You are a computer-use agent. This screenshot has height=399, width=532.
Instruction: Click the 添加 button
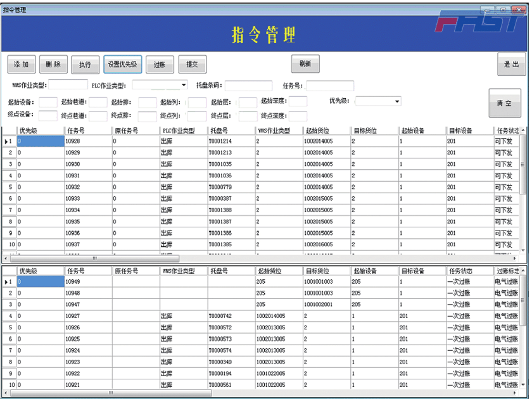pyautogui.click(x=22, y=65)
